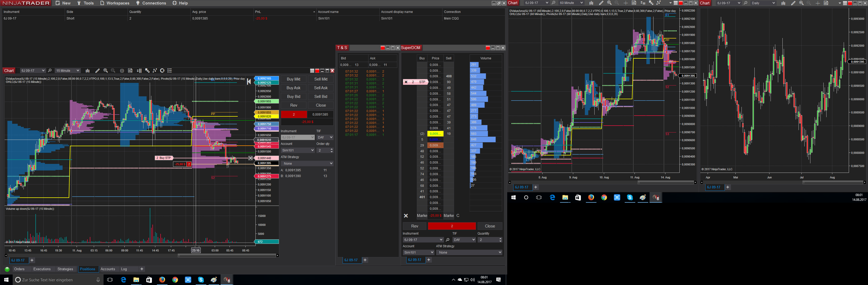Open TIF DAY dropdown in Chart Trader
Viewport: 868px width, 285px height.
pos(325,137)
